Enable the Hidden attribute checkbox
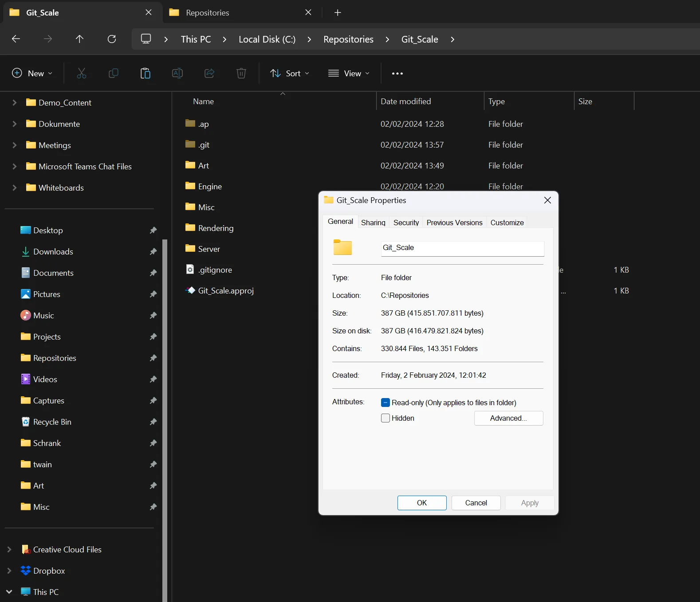700x602 pixels. pos(385,418)
